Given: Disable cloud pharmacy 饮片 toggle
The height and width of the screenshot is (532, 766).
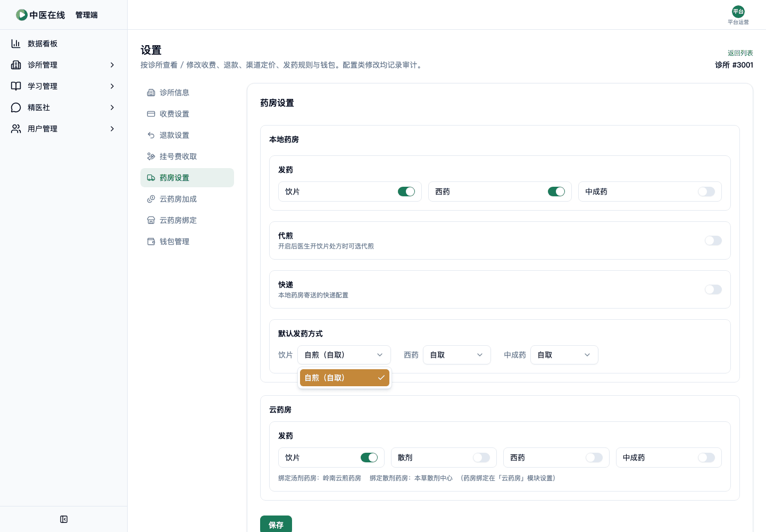Looking at the screenshot, I should [x=369, y=458].
